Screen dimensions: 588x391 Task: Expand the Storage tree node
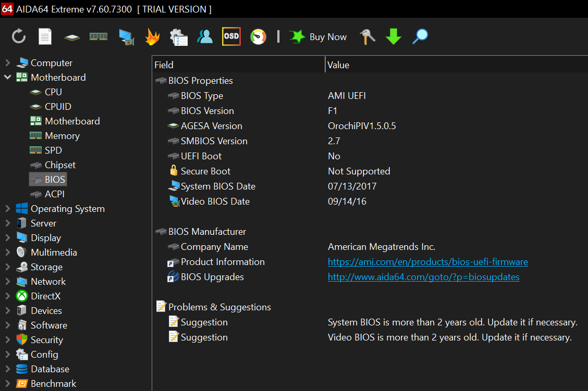(7, 267)
